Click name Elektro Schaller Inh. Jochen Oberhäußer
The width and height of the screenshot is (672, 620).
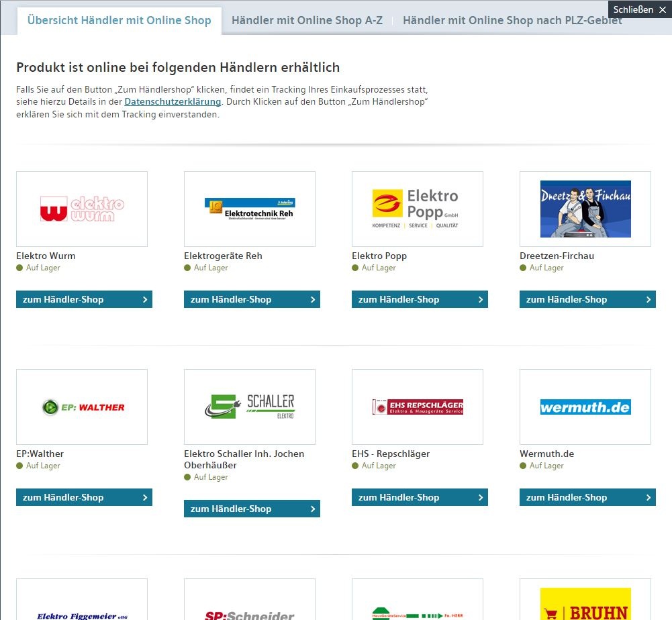coord(244,460)
